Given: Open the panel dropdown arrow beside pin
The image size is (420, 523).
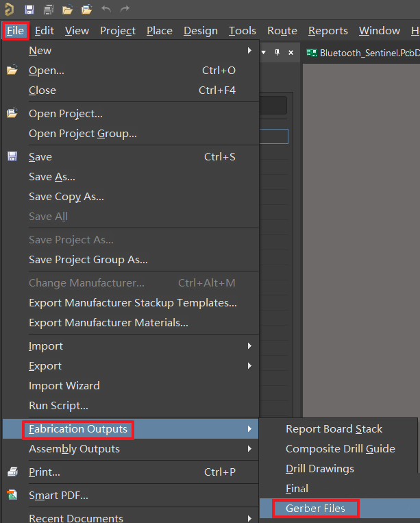Looking at the screenshot, I should (x=264, y=52).
